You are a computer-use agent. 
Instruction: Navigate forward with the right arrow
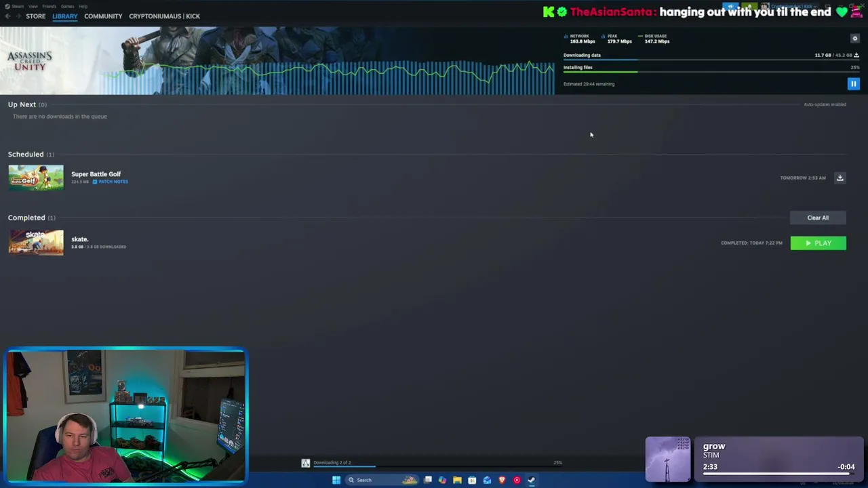[18, 16]
